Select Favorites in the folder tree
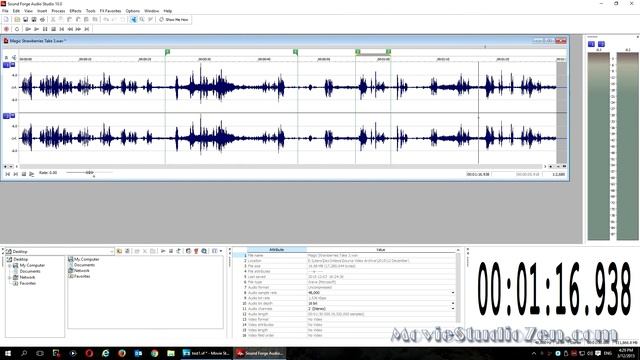Screen dimensions: 640x360 27,283
